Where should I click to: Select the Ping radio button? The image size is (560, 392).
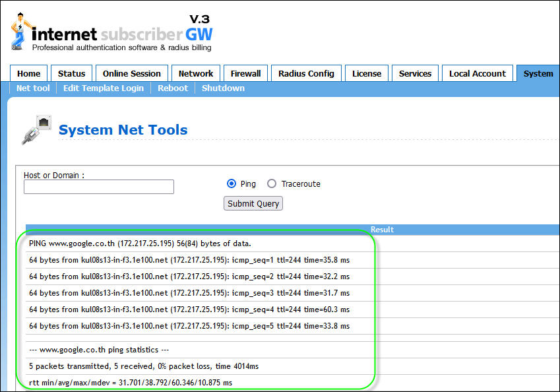(x=232, y=184)
